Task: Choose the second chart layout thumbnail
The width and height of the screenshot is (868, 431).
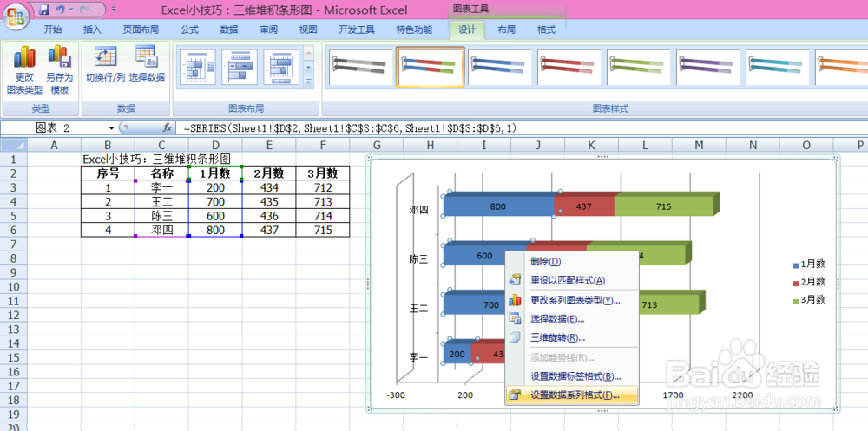Action: click(240, 67)
